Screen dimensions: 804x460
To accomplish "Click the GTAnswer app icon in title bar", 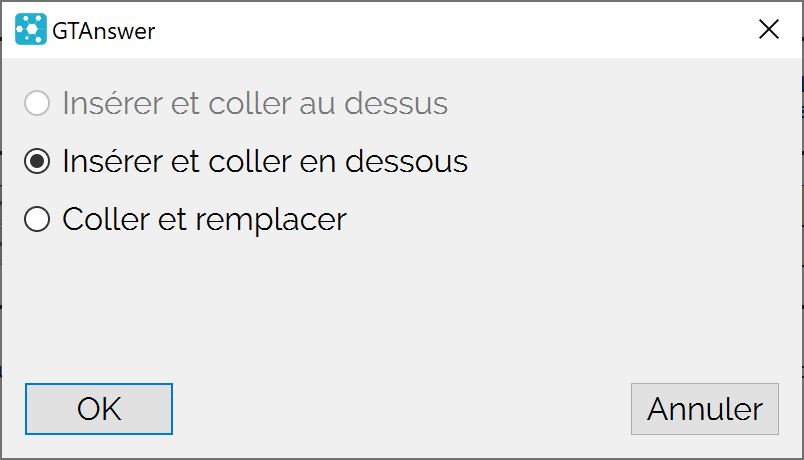I will [x=31, y=29].
